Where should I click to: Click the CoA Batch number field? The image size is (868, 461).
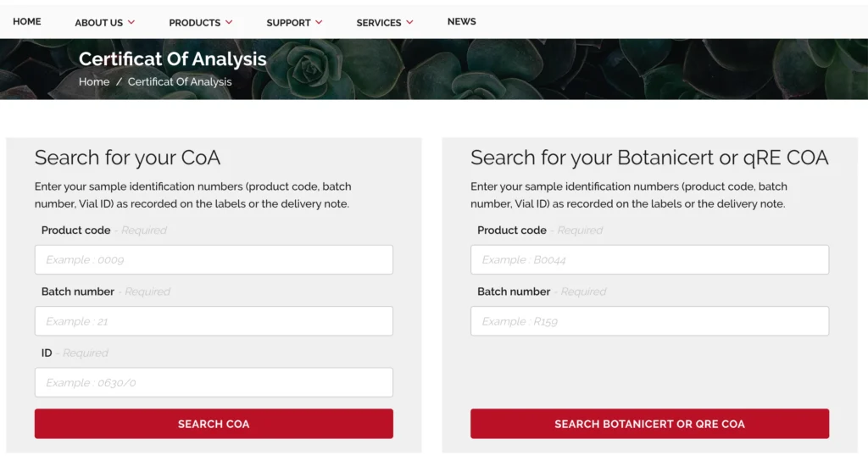coord(214,321)
